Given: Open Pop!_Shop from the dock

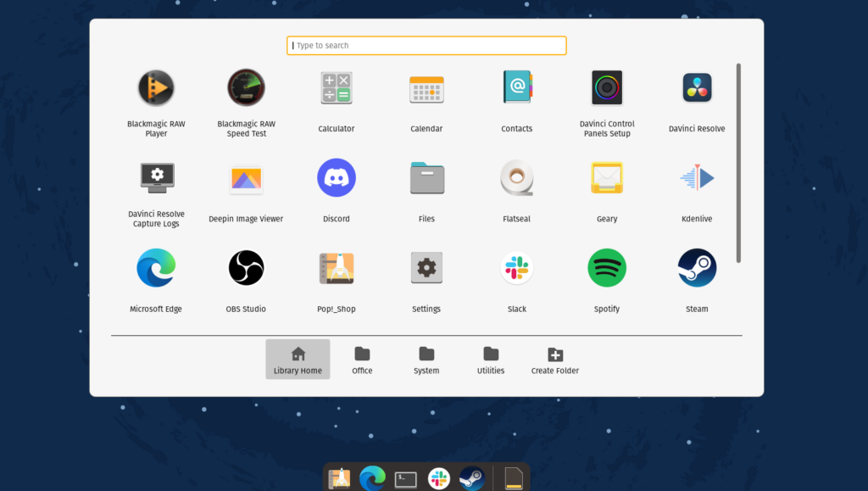Looking at the screenshot, I should [339, 478].
